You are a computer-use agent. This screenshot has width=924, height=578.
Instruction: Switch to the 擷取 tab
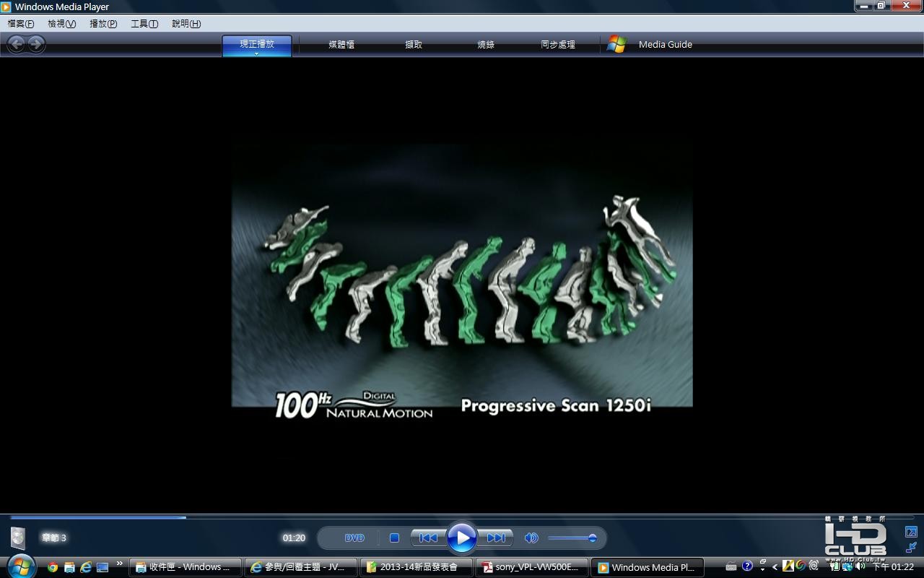tap(414, 45)
